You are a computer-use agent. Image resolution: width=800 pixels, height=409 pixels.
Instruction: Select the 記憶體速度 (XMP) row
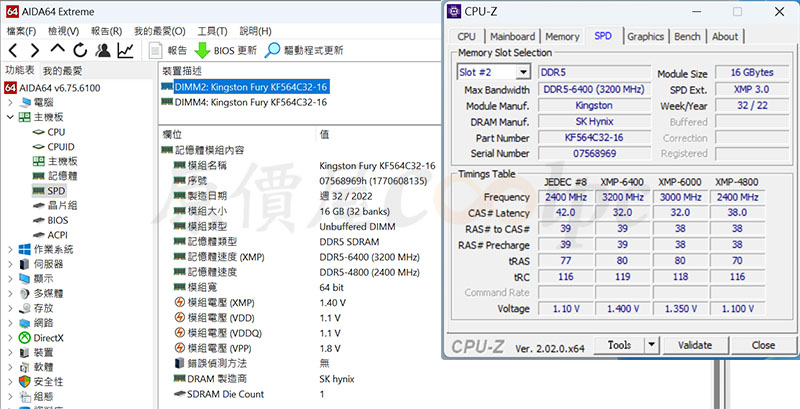tap(300, 257)
